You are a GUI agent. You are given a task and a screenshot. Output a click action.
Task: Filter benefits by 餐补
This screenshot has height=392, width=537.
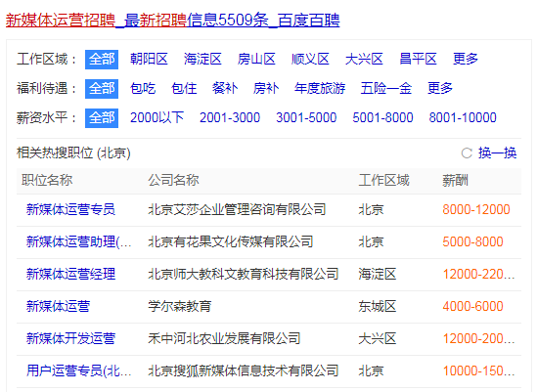pos(225,89)
